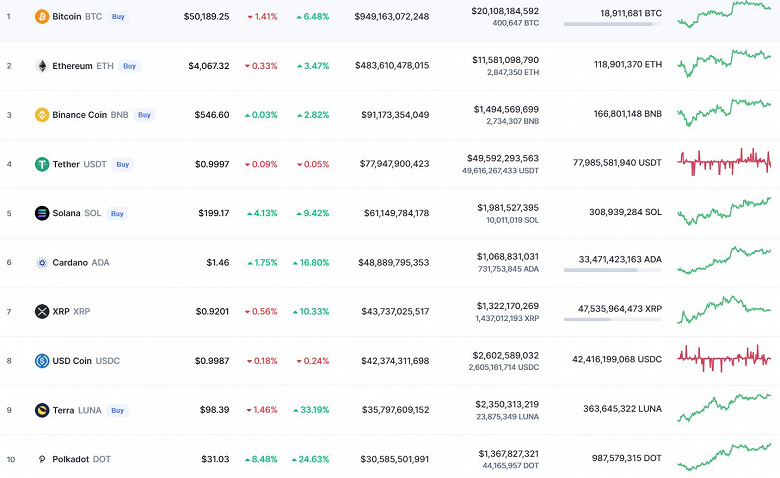Click the USD Coin logo icon
This screenshot has width=780, height=478.
point(42,360)
